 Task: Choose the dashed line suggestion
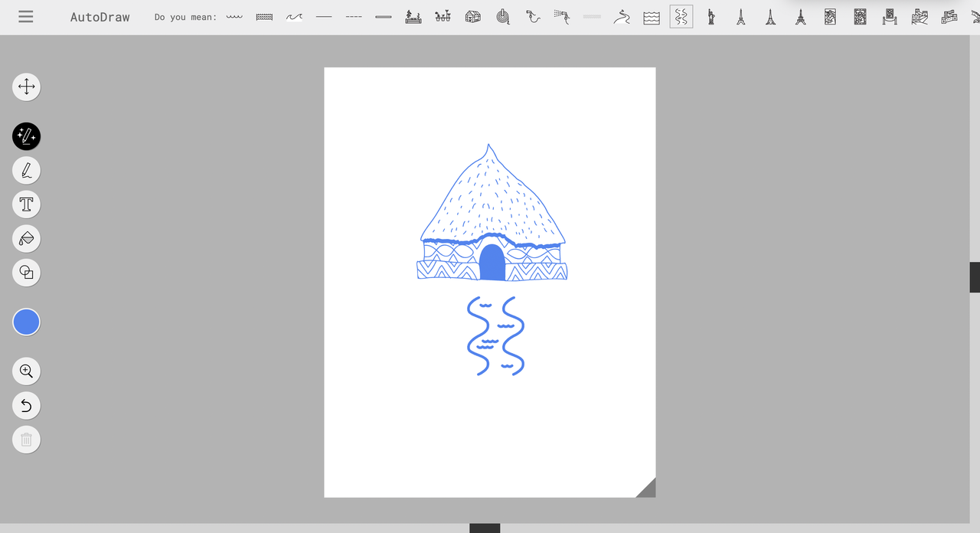pyautogui.click(x=354, y=16)
